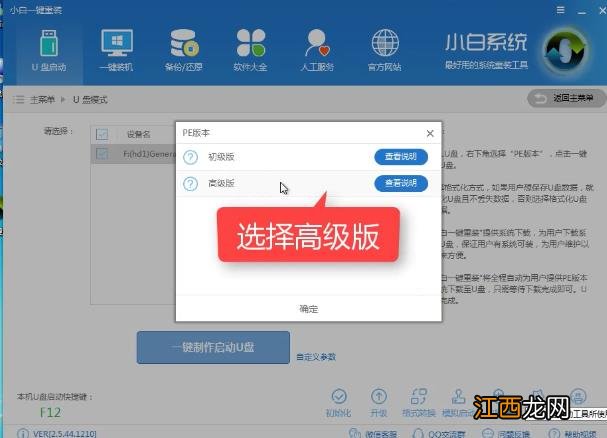
Task: Select the 初级版 option row
Action: click(x=309, y=157)
